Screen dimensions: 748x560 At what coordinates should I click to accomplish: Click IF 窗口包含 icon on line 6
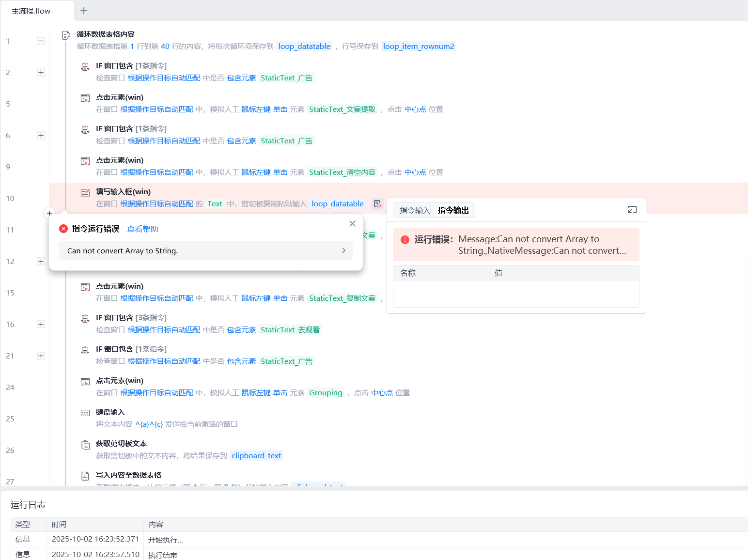point(85,130)
